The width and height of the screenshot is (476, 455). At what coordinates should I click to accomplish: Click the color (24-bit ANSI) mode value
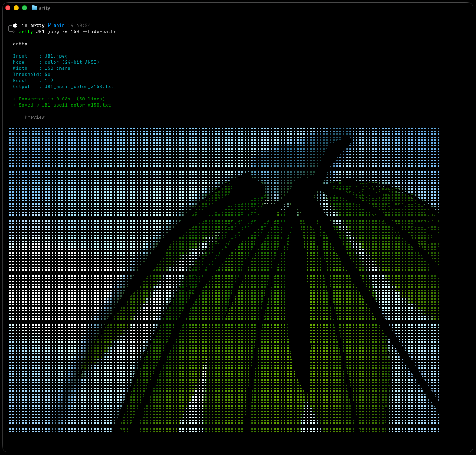72,62
